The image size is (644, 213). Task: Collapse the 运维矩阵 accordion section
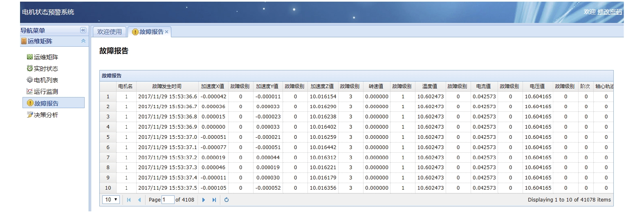83,41
